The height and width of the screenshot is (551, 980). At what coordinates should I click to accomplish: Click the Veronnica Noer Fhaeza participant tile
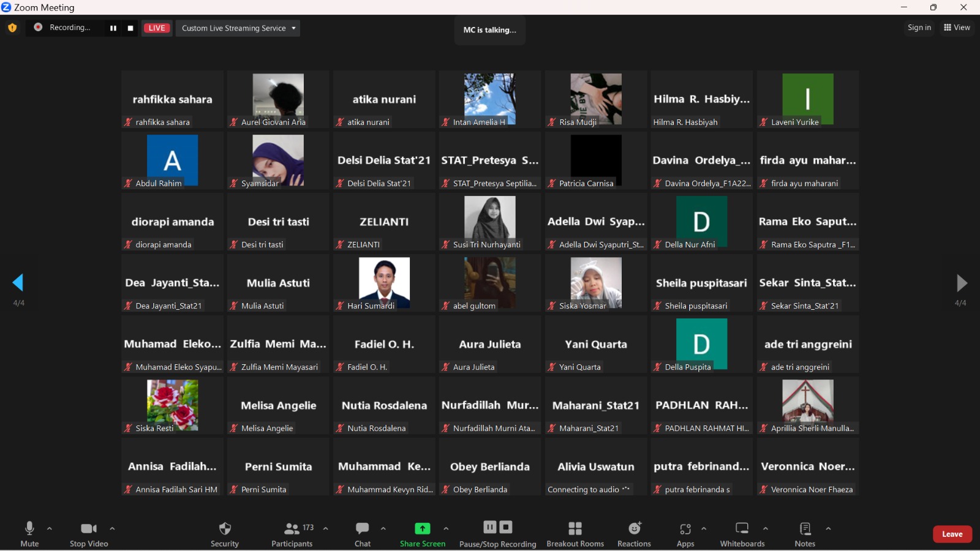808,467
